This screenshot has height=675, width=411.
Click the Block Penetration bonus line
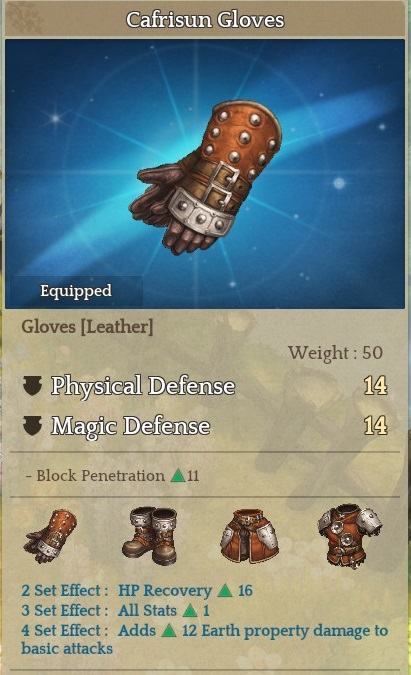pos(112,475)
